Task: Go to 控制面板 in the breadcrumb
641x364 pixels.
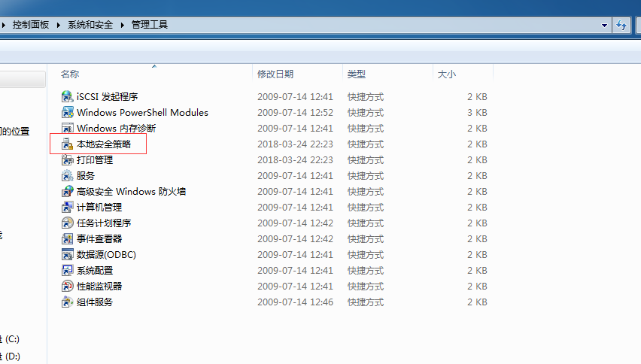Action: (31, 25)
